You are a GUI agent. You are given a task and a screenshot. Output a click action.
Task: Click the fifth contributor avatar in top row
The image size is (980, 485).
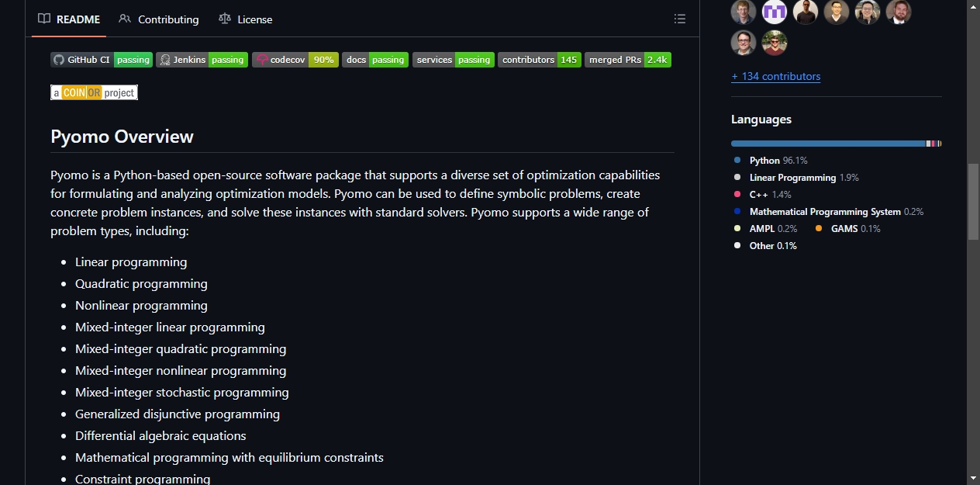pyautogui.click(x=868, y=12)
